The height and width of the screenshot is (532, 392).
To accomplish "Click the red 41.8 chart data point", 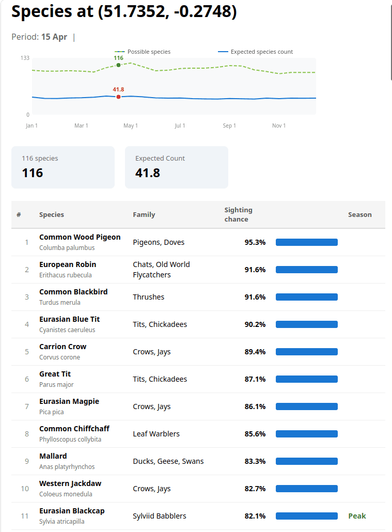I will 119,97.
